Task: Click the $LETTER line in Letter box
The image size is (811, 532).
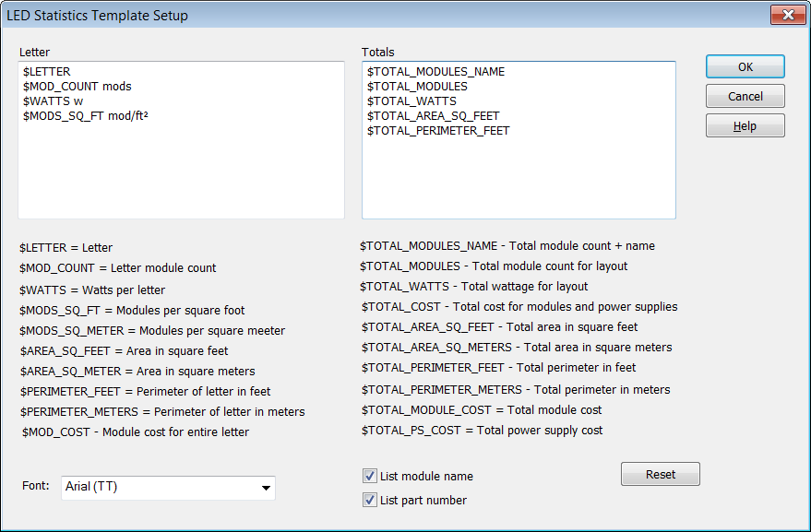Action: (x=46, y=71)
